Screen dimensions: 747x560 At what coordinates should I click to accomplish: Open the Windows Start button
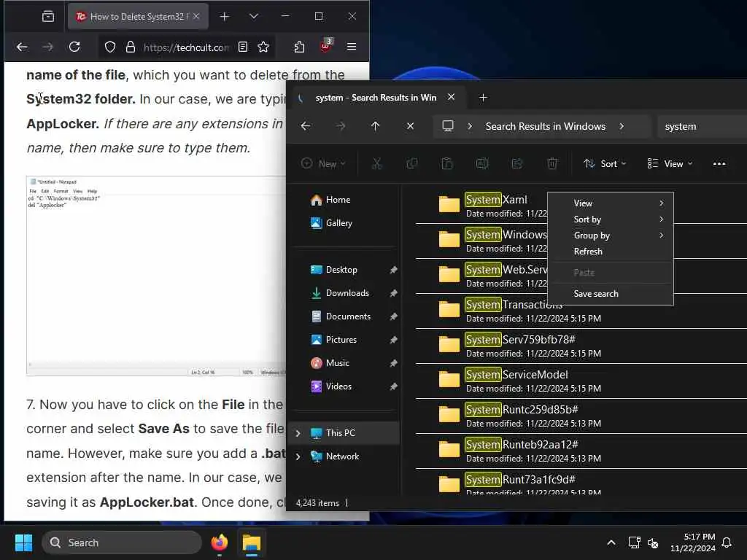point(24,542)
